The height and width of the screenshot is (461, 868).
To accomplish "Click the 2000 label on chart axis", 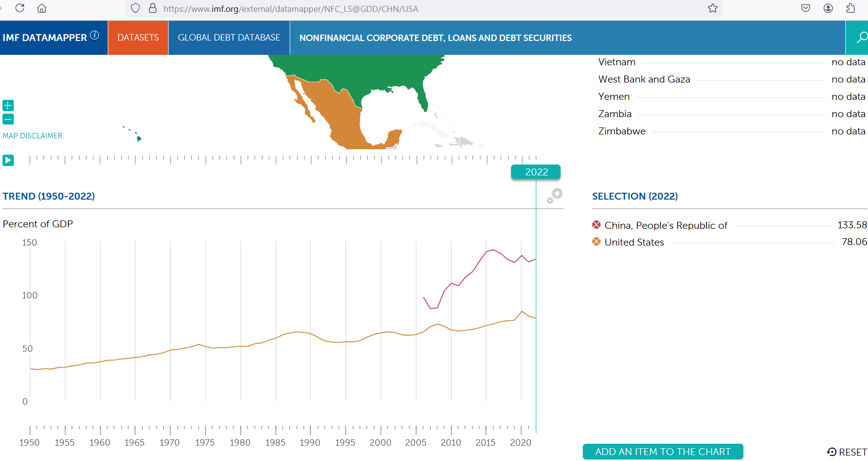I will coord(380,443).
